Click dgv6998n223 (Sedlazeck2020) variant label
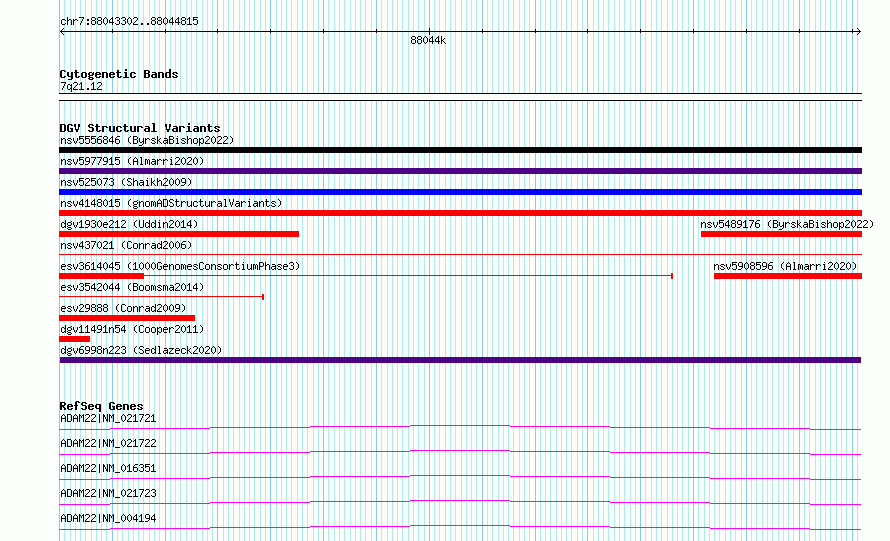890x541 pixels. coord(141,350)
